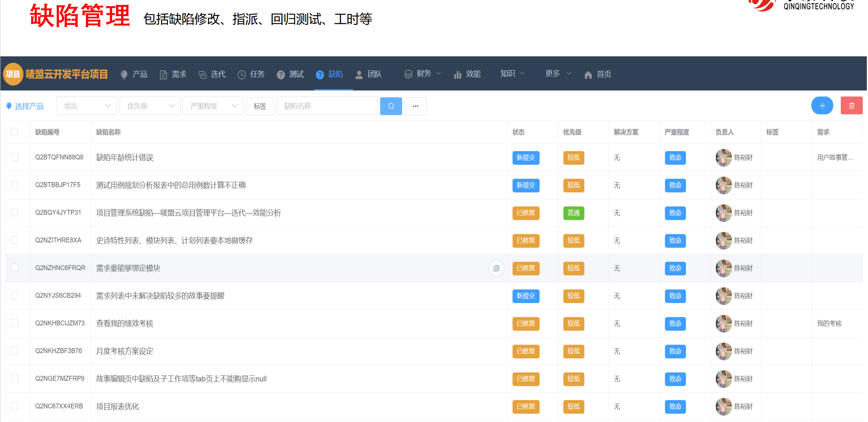This screenshot has width=868, height=422.
Task: Click the three-dots more filters button
Action: coord(415,106)
